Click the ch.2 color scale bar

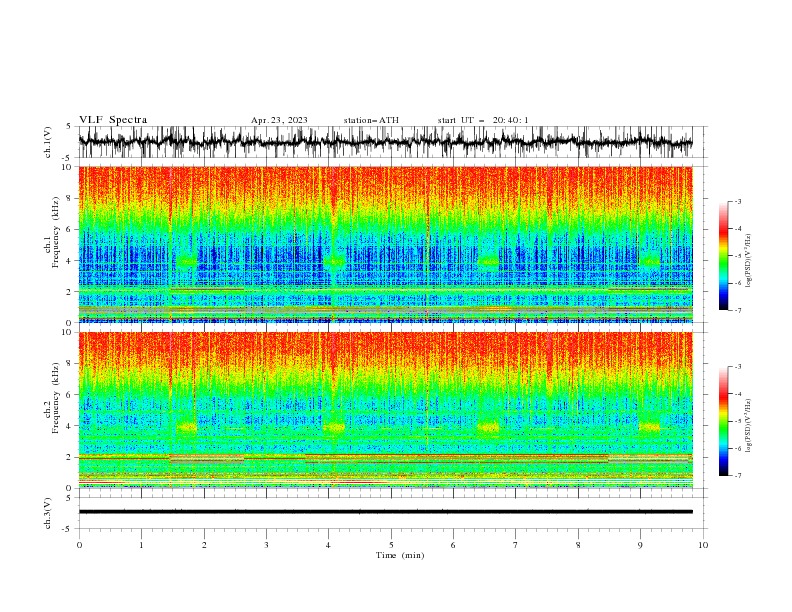coord(723,421)
